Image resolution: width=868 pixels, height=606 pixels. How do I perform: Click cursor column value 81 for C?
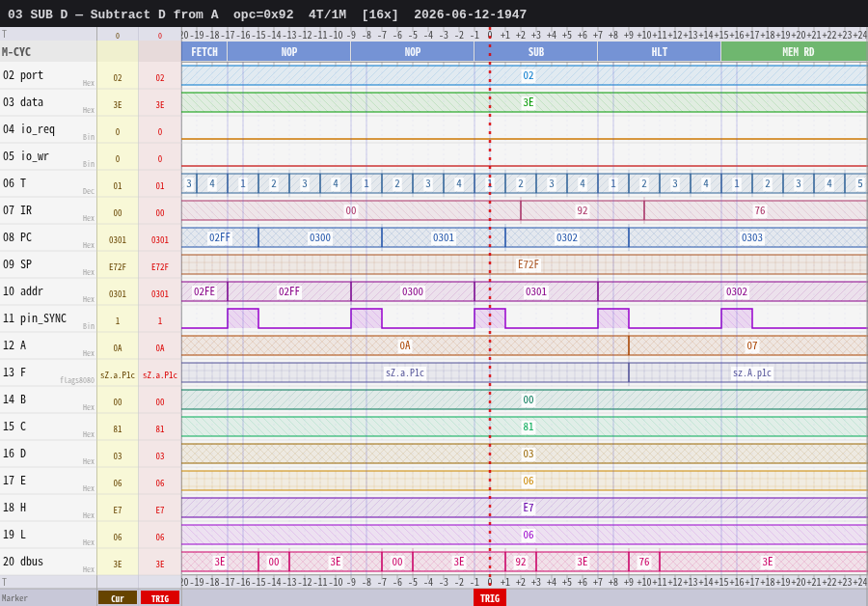[118, 429]
